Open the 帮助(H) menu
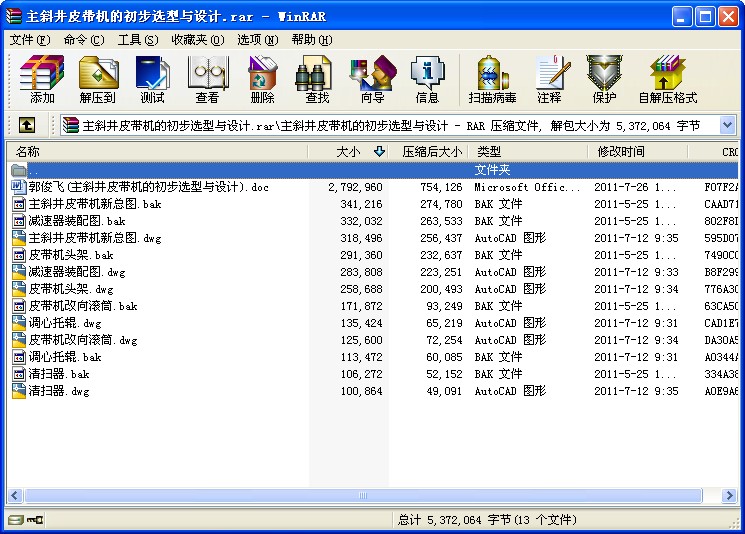745x534 pixels. [312, 40]
